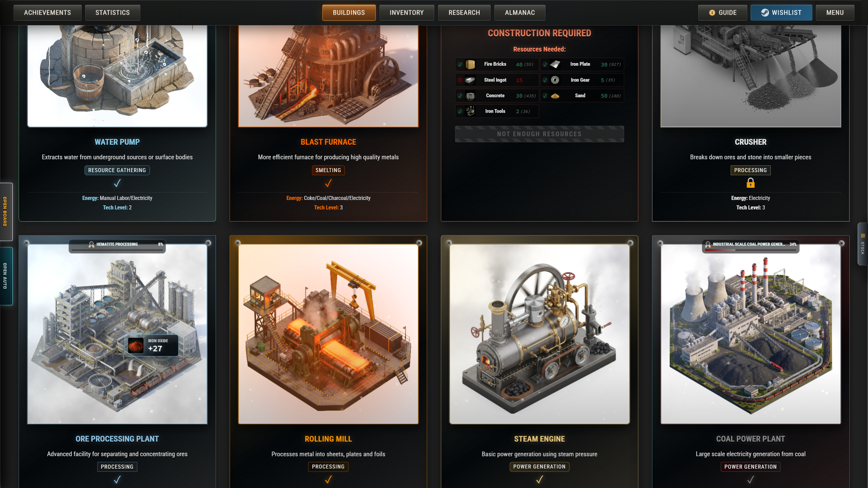Open the Statistics screen

tap(113, 13)
